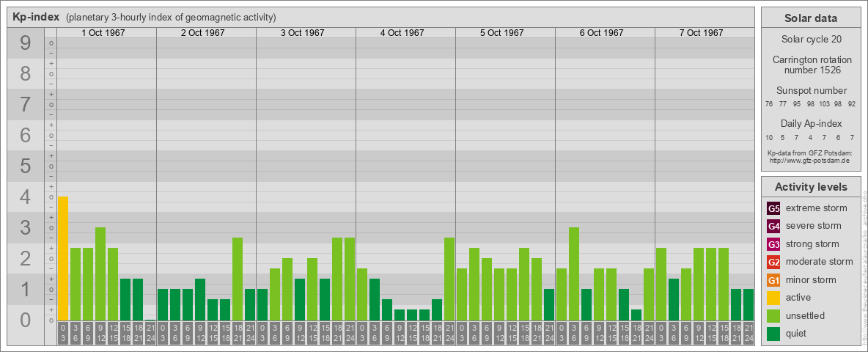Click the G4 severe storm icon
The height and width of the screenshot is (352, 868).
point(773,226)
